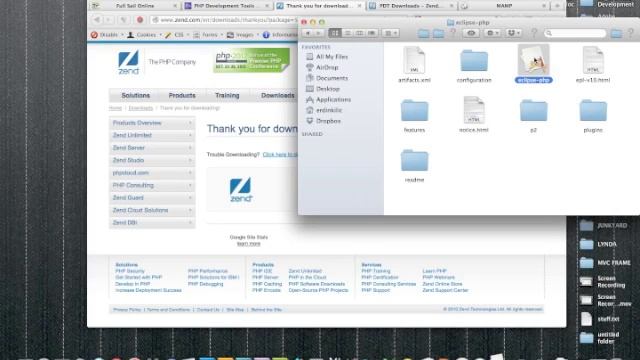Image resolution: width=640 pixels, height=360 pixels.
Task: Open the Images developer toolbar menu
Action: (x=243, y=35)
